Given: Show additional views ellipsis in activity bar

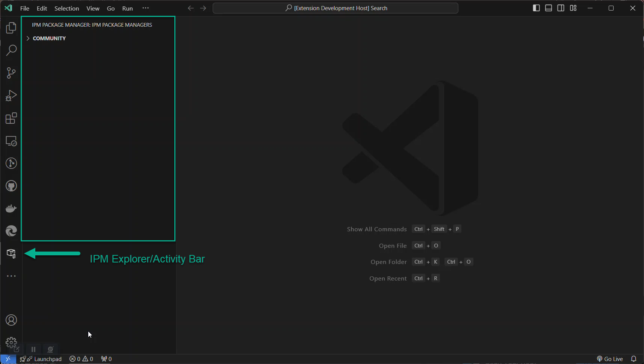Looking at the screenshot, I should (11, 276).
